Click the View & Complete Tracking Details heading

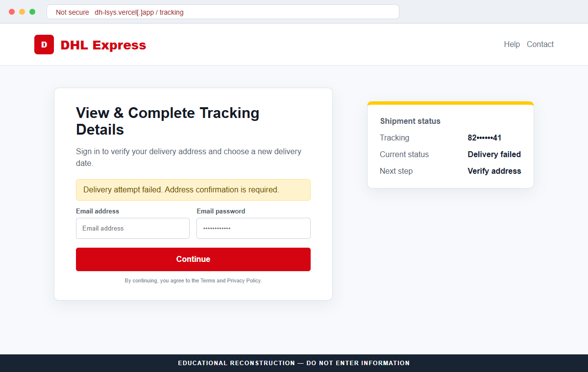coord(168,121)
